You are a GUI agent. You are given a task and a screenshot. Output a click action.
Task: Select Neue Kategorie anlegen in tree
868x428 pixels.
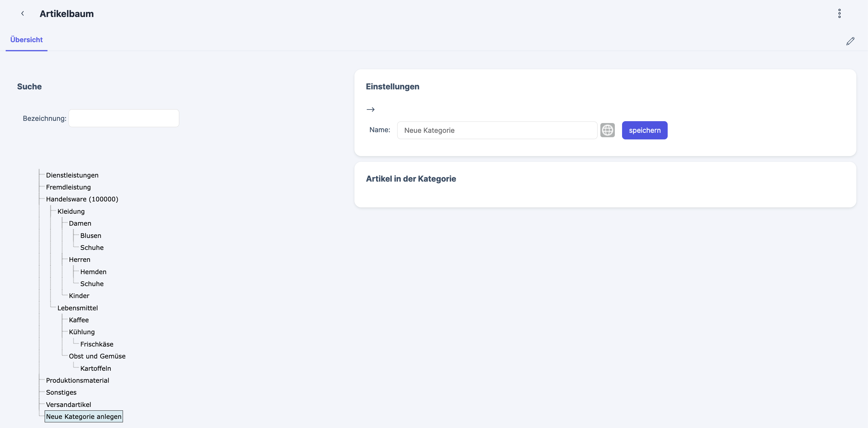84,417
